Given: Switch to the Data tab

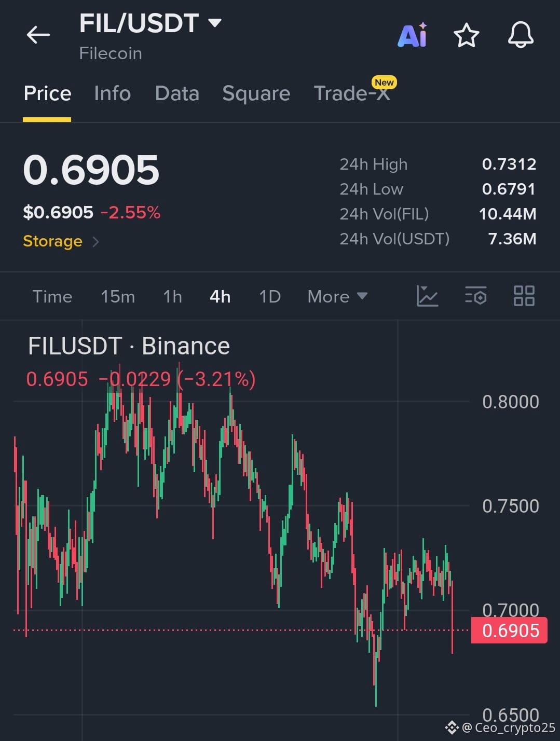Looking at the screenshot, I should click(177, 93).
